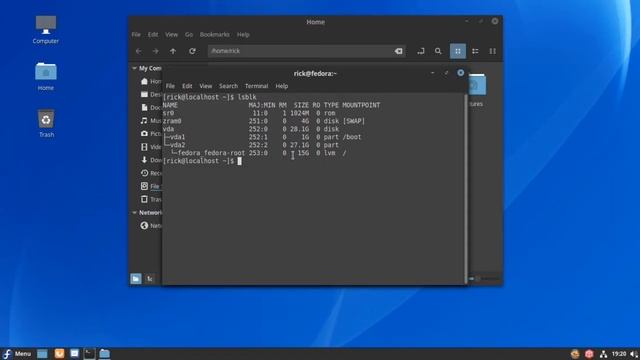This screenshot has height=360, width=640.
Task: Open Search menu in the terminal
Action: [x=228, y=86]
